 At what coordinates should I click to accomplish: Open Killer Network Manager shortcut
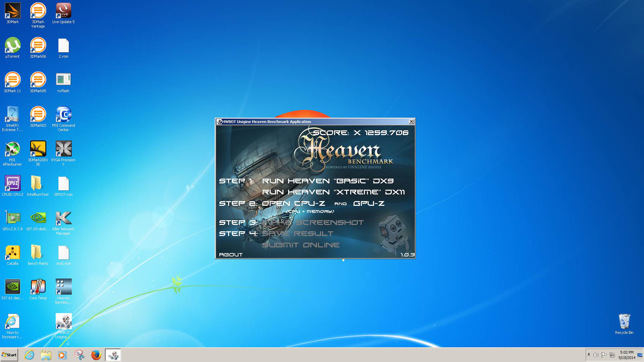(x=63, y=223)
